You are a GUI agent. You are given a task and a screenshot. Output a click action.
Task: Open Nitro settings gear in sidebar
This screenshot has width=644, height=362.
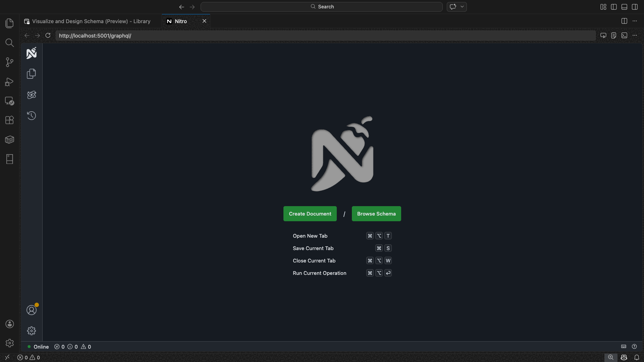point(32,331)
